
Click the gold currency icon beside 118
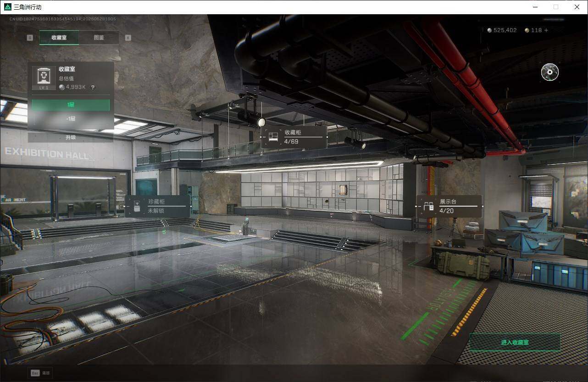click(x=527, y=30)
